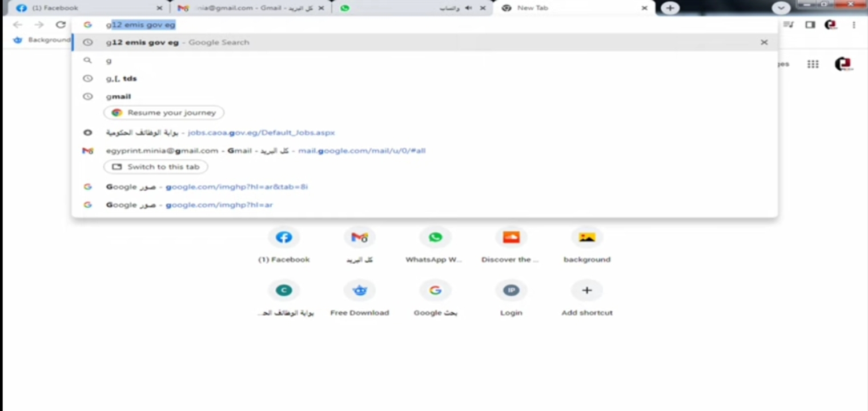Click inside the address bar text
This screenshot has height=411, width=868.
(141, 25)
